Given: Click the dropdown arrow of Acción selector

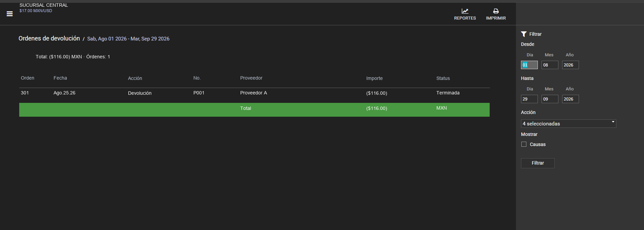Looking at the screenshot, I should pyautogui.click(x=613, y=122).
